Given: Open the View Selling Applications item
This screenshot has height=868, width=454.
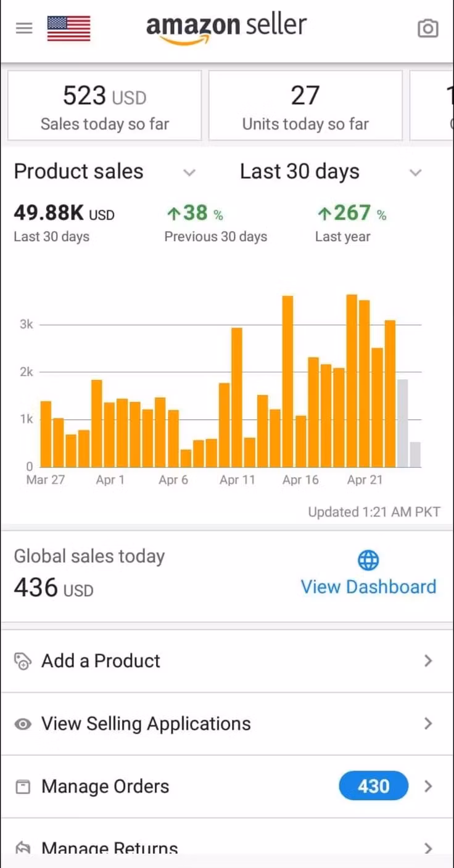Looking at the screenshot, I should [x=146, y=724].
